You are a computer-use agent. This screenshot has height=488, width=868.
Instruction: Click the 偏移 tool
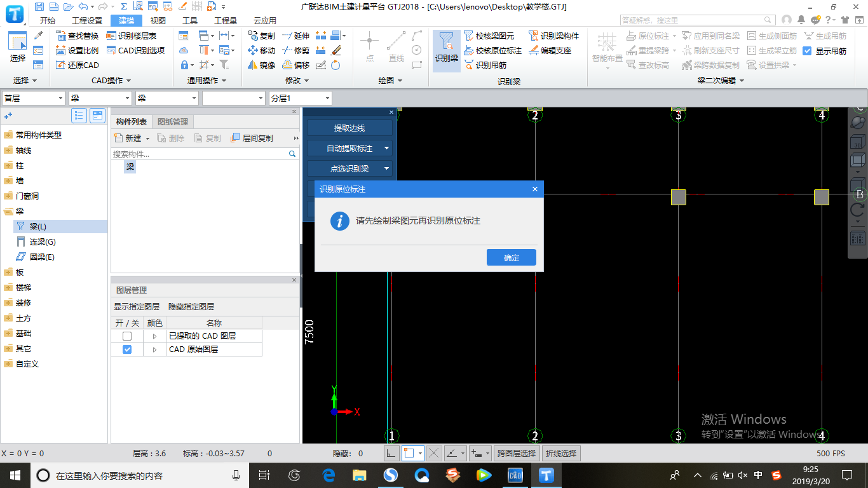tap(295, 65)
